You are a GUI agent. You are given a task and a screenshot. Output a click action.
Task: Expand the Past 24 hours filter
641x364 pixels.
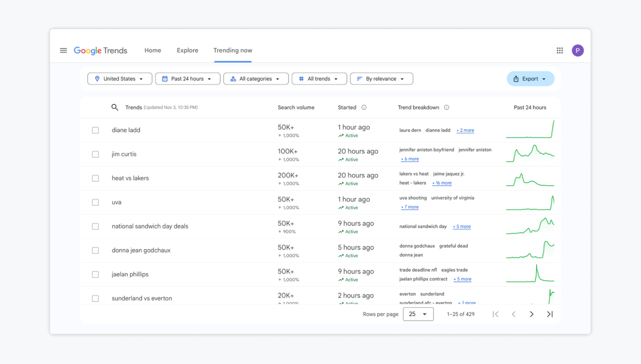click(x=188, y=79)
